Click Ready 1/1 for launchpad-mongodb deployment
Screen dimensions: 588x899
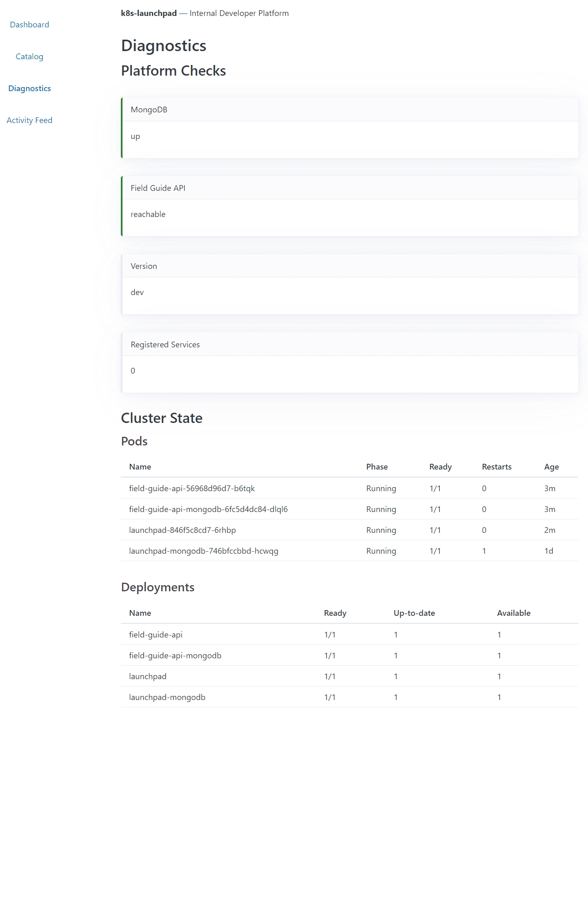[x=330, y=697]
